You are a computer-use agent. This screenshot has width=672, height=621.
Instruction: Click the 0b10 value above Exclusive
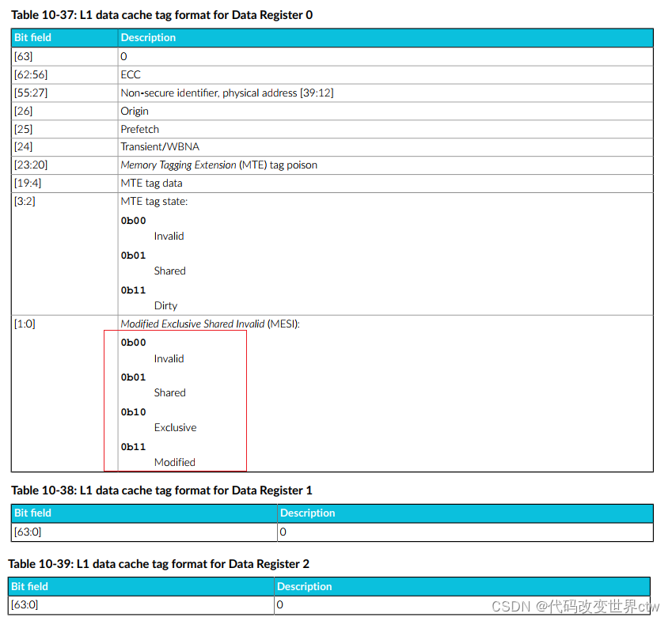point(133,412)
